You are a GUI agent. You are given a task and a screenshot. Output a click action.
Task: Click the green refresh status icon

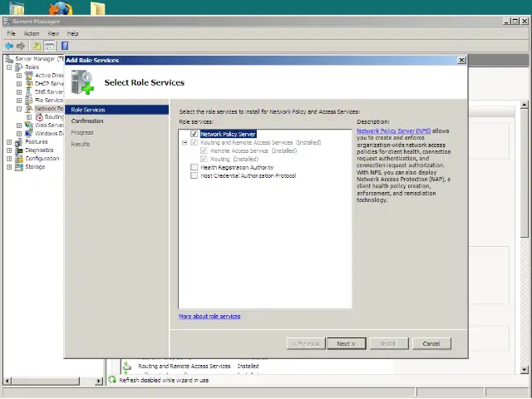(112, 380)
